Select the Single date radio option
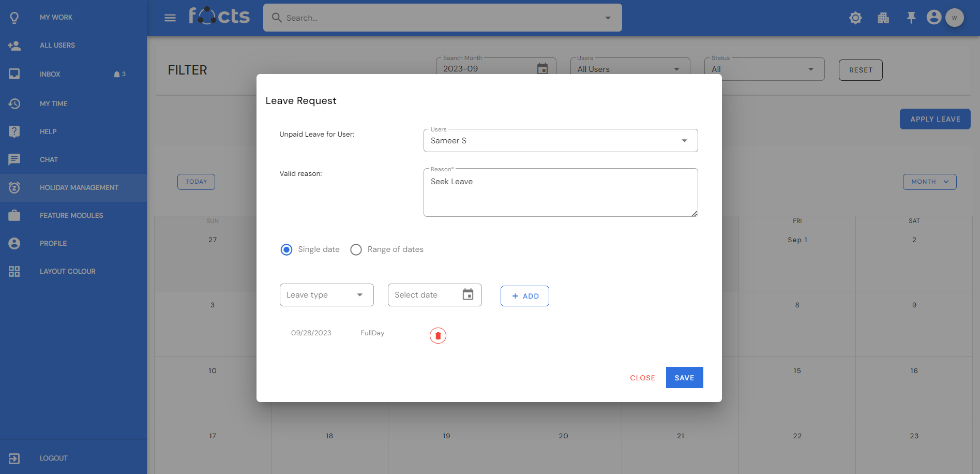Viewport: 980px width, 474px height. tap(287, 249)
